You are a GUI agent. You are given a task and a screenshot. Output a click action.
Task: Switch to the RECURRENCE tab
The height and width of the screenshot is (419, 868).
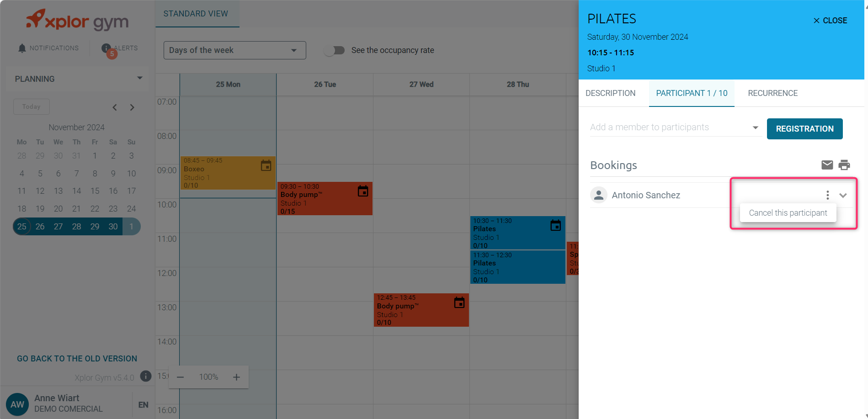click(772, 93)
